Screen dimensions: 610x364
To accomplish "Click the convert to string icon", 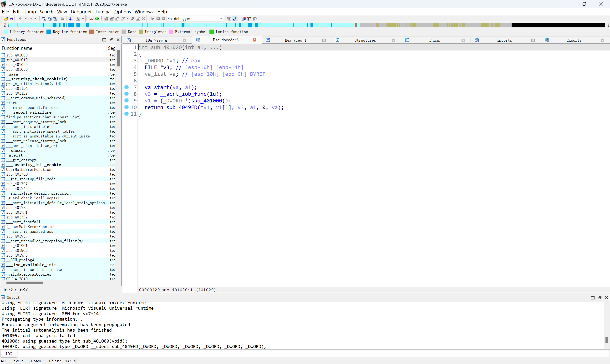I will [117, 19].
